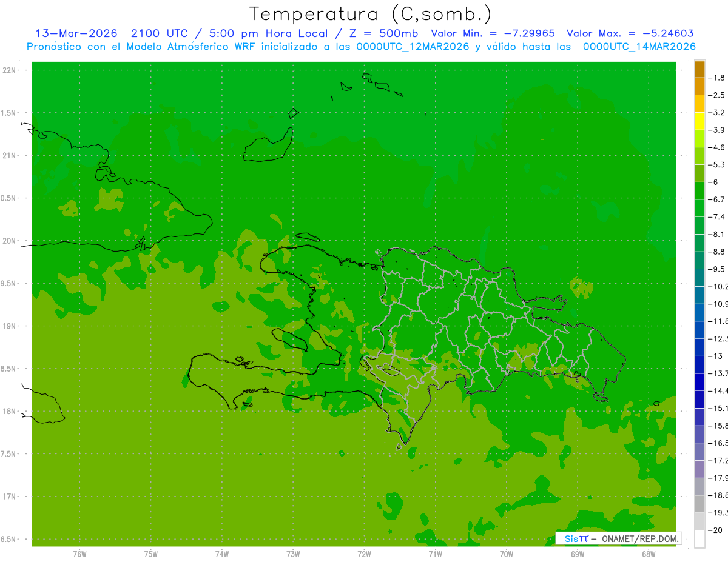Click the "22N" latitude label
The height and width of the screenshot is (562, 728).
coord(9,70)
